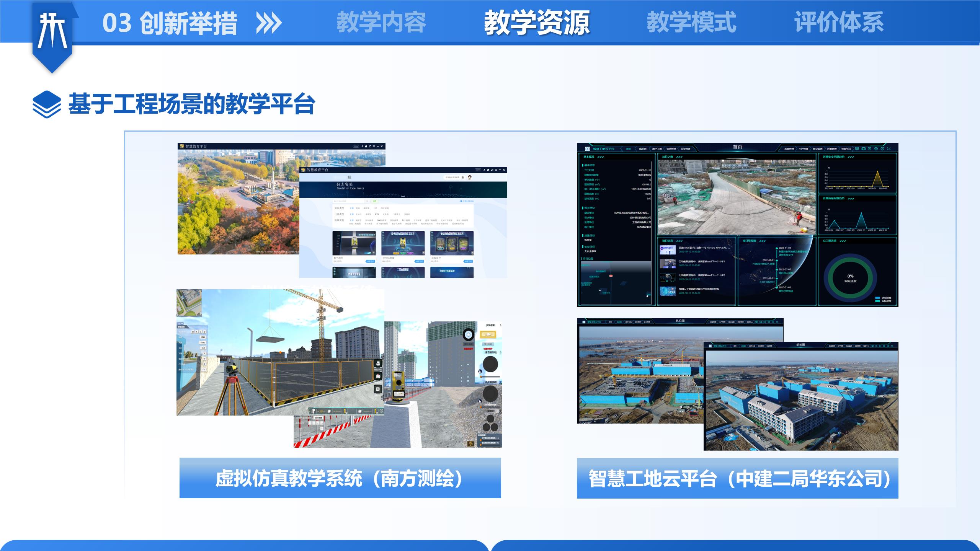Open hamburger menu in front 智慧教育平台 titlebar

click(x=496, y=170)
